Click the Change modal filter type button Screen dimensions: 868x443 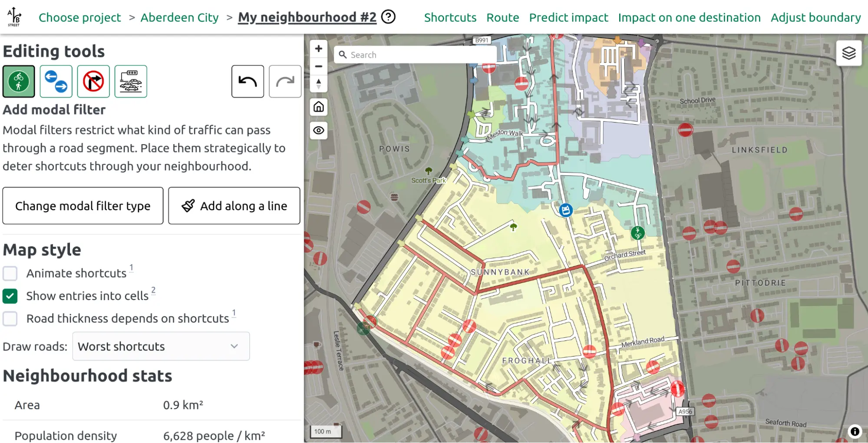tap(83, 205)
